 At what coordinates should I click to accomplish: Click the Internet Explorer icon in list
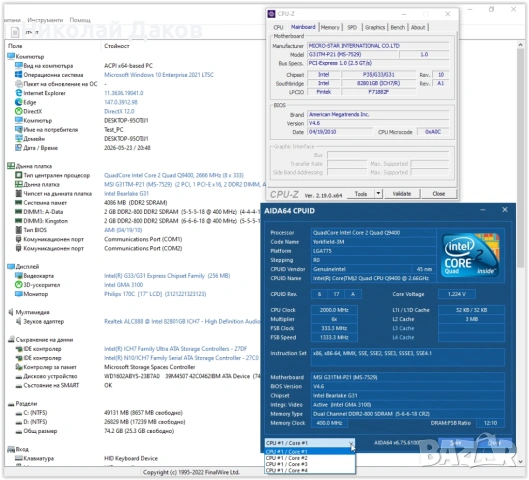coord(19,93)
